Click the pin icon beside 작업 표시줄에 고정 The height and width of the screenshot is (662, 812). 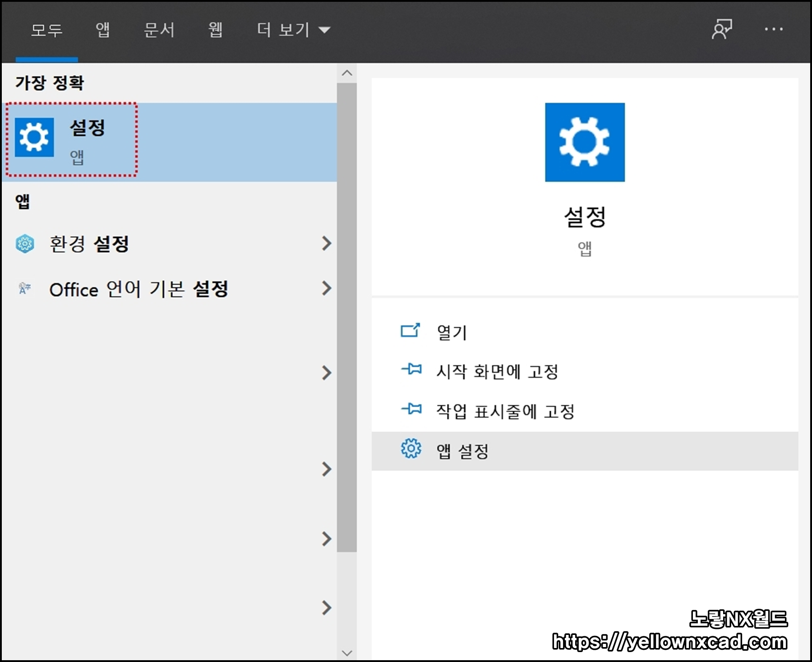tap(411, 410)
